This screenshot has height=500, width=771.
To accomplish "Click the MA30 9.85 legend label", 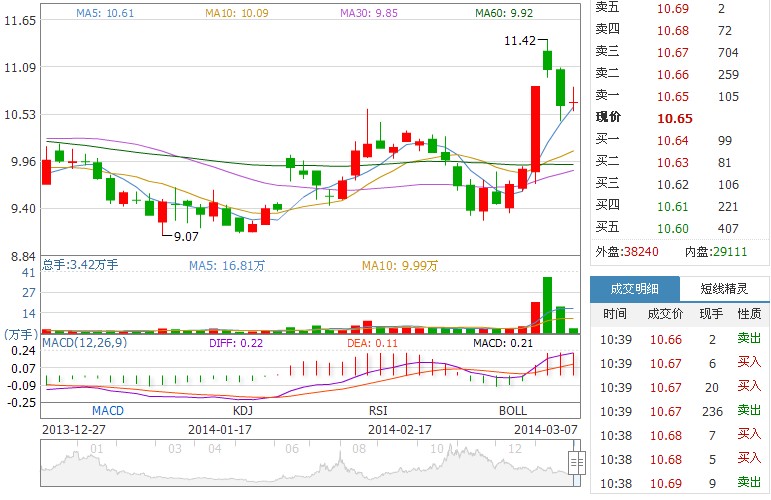I will pos(368,13).
